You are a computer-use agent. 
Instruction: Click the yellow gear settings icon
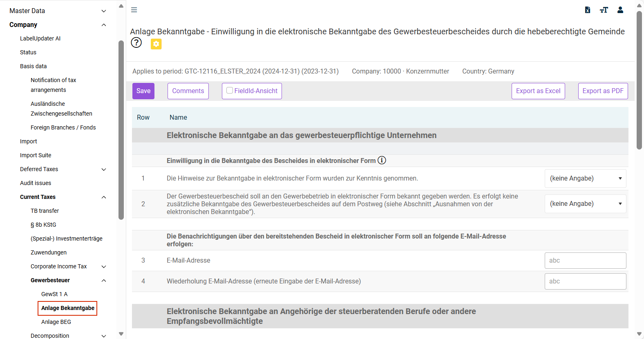point(156,44)
